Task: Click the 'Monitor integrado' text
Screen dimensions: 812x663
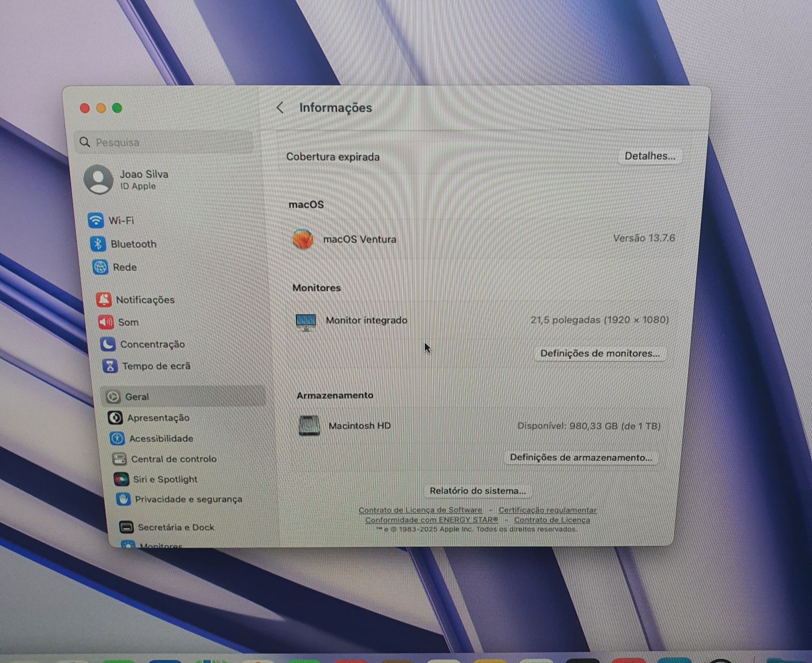Action: (x=366, y=320)
